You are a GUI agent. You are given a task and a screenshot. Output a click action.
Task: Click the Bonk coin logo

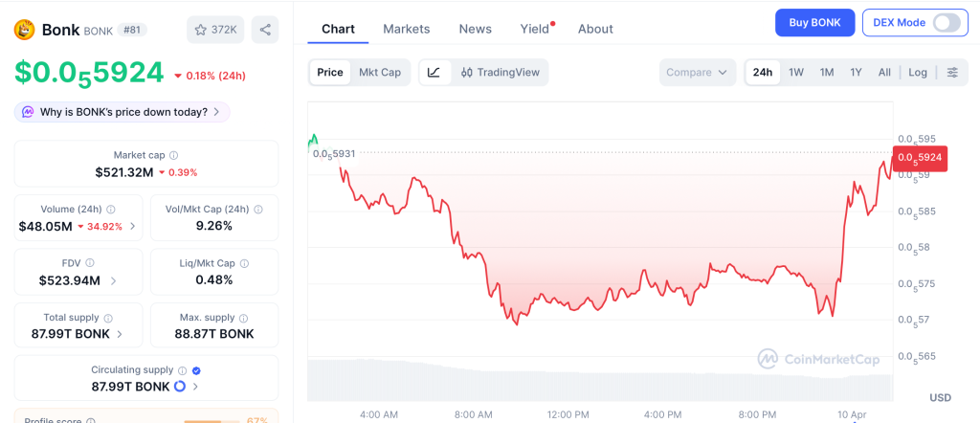click(24, 30)
